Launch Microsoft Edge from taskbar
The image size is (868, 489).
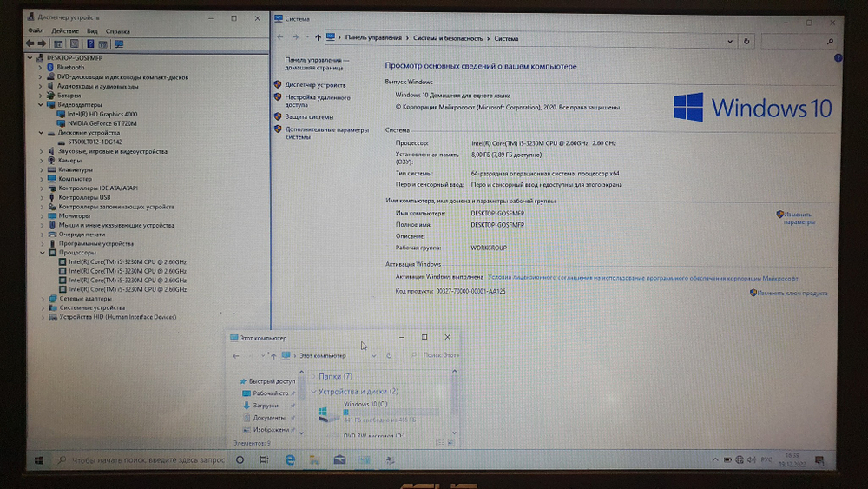coord(290,459)
